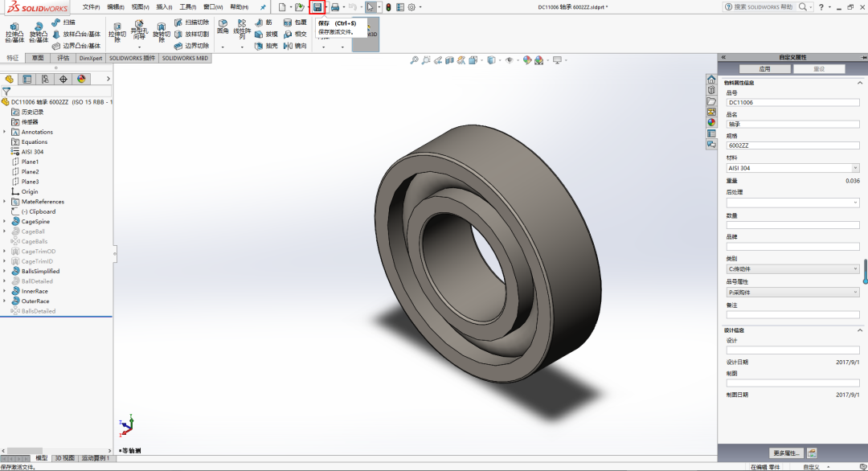Select the BallsSimplified feature in the tree
This screenshot has height=471, width=868.
click(x=40, y=271)
